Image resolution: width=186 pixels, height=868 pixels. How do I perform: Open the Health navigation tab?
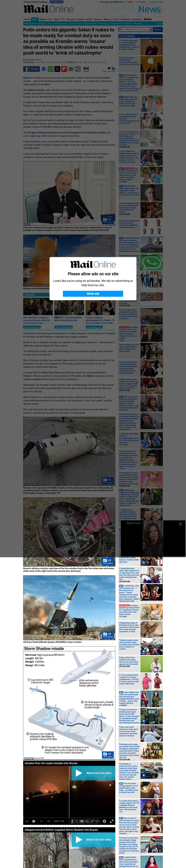tap(89, 19)
